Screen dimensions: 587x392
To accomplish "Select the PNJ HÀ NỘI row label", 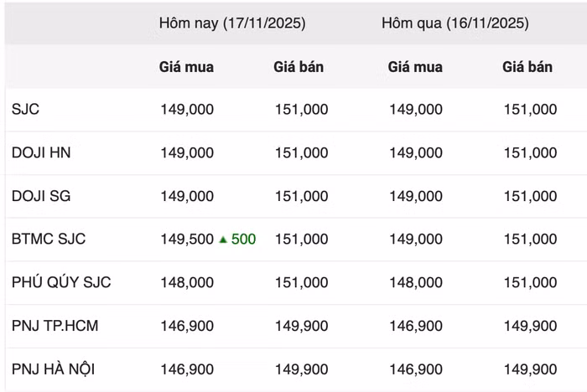I will point(54,369).
